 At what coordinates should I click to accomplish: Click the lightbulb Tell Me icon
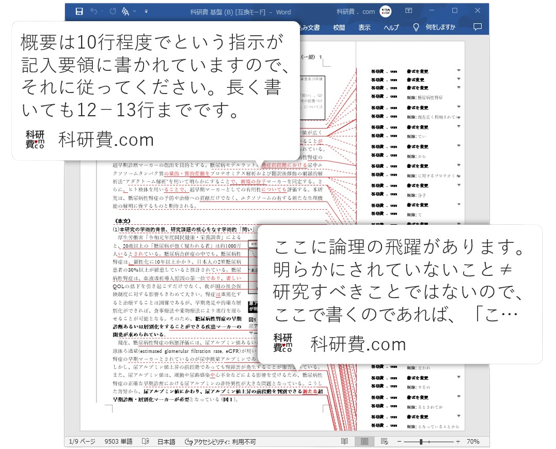click(416, 27)
